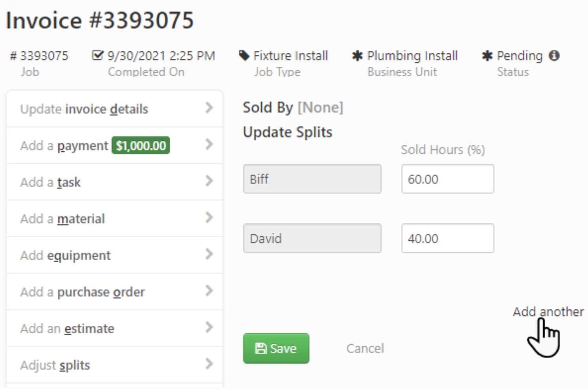Open the info icon next to Pending
Image resolution: width=588 pixels, height=389 pixels.
pyautogui.click(x=554, y=56)
